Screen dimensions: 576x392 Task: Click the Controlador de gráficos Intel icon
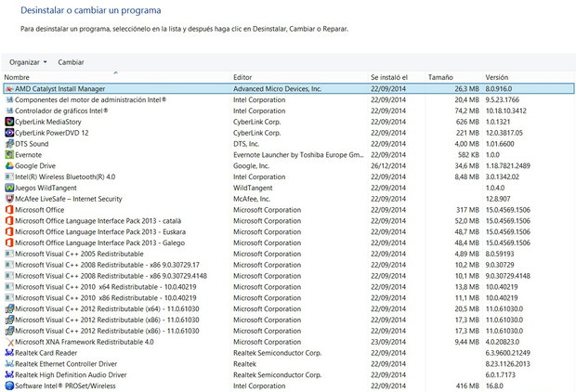(x=9, y=111)
